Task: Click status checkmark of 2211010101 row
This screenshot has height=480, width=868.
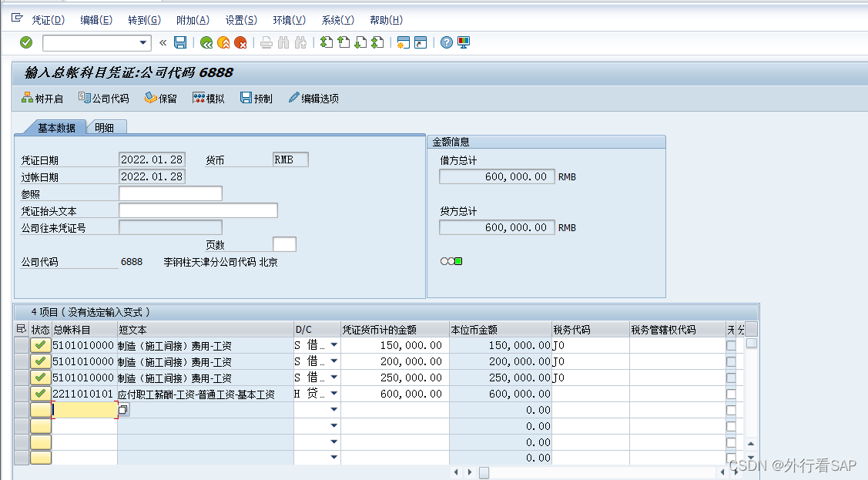Action: pyautogui.click(x=40, y=394)
